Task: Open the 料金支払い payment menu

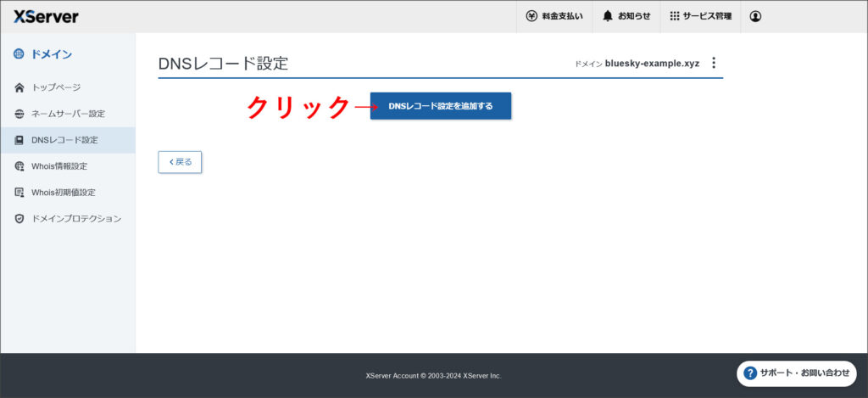Action: [x=554, y=17]
